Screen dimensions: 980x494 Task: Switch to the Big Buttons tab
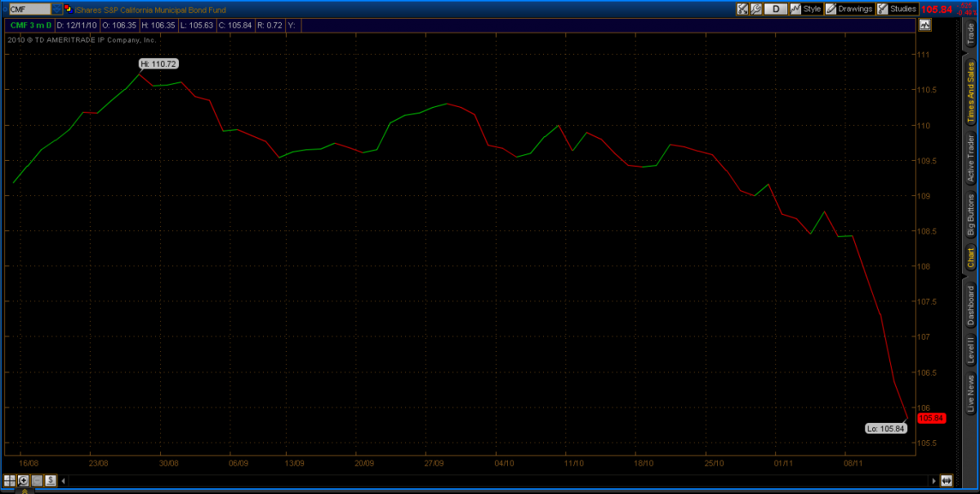tap(970, 215)
